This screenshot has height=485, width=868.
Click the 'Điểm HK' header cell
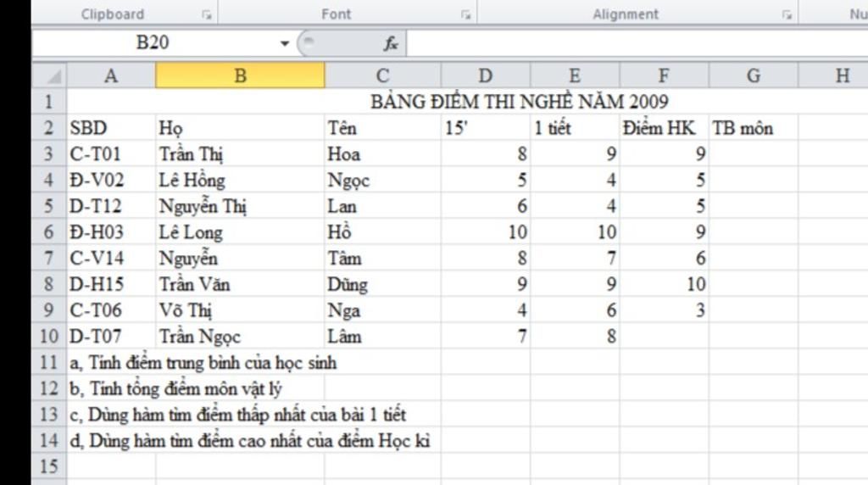[664, 128]
